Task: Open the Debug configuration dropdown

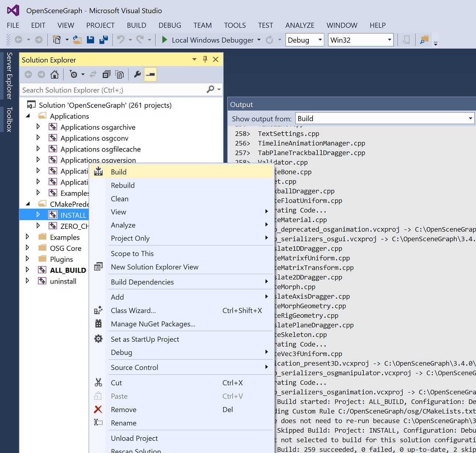Action: point(305,40)
